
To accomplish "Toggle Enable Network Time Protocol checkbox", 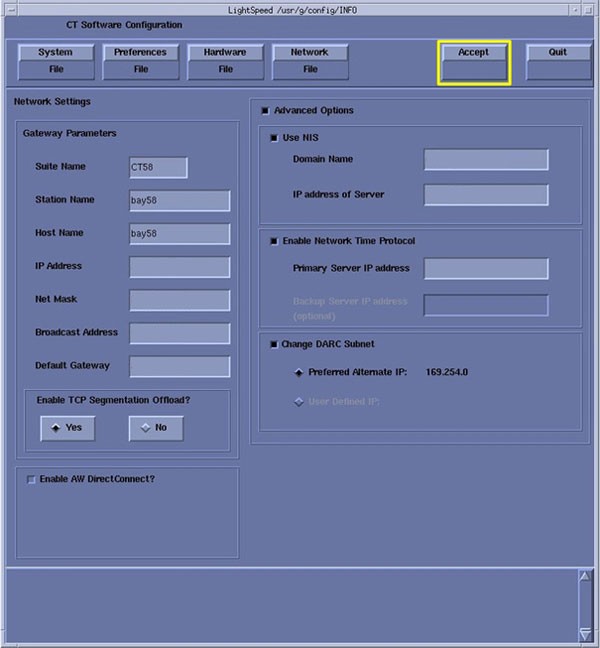I will pos(274,241).
